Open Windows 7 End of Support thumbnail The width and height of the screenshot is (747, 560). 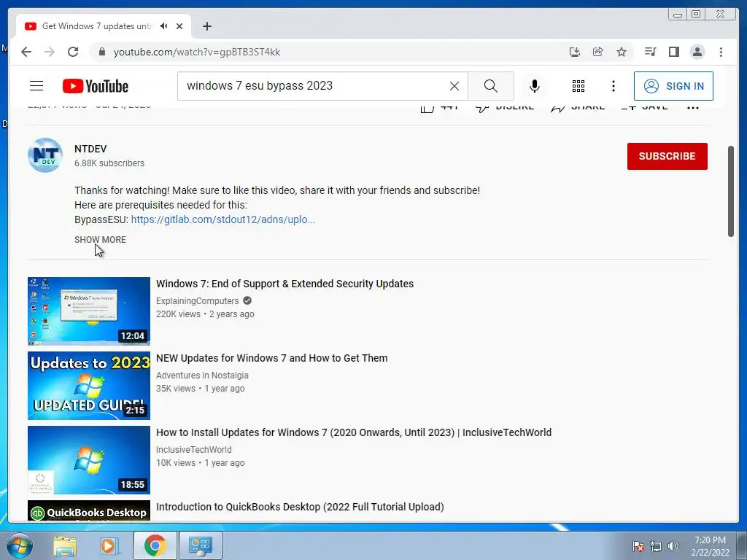coord(88,311)
